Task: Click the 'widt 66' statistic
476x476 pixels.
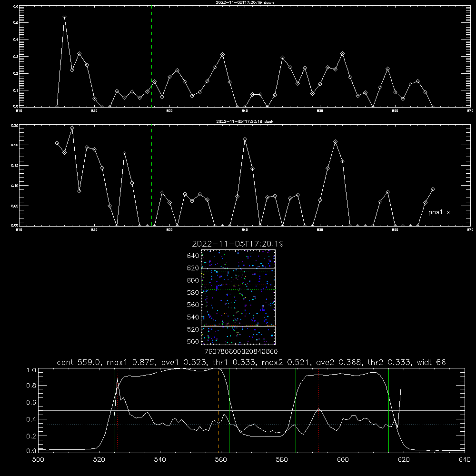Action: pyautogui.click(x=431, y=362)
